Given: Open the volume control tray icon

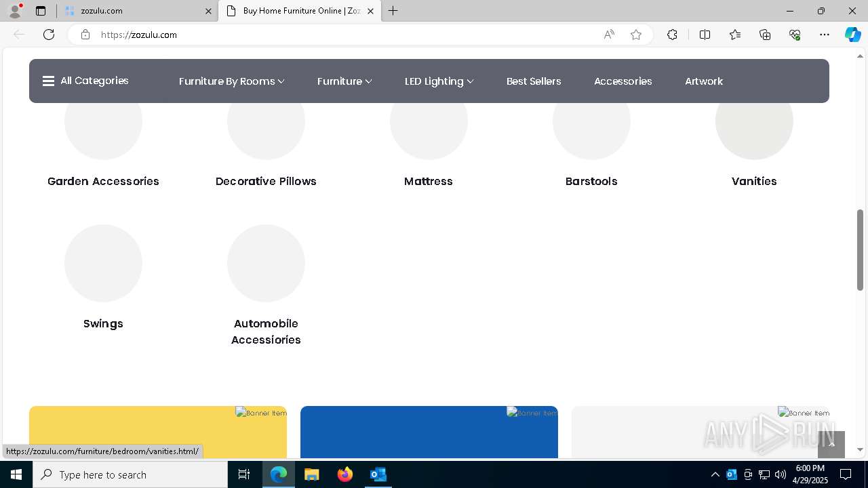Looking at the screenshot, I should [x=781, y=474].
